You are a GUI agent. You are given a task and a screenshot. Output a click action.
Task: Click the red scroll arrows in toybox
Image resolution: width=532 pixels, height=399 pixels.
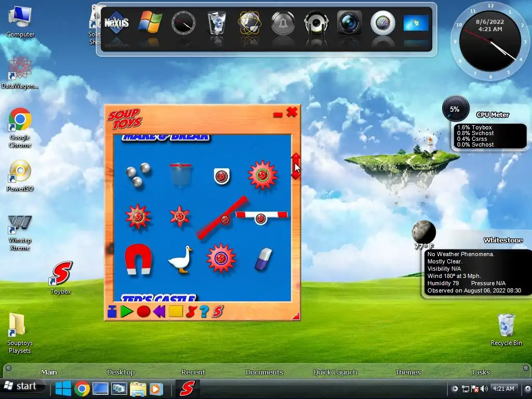click(x=296, y=166)
